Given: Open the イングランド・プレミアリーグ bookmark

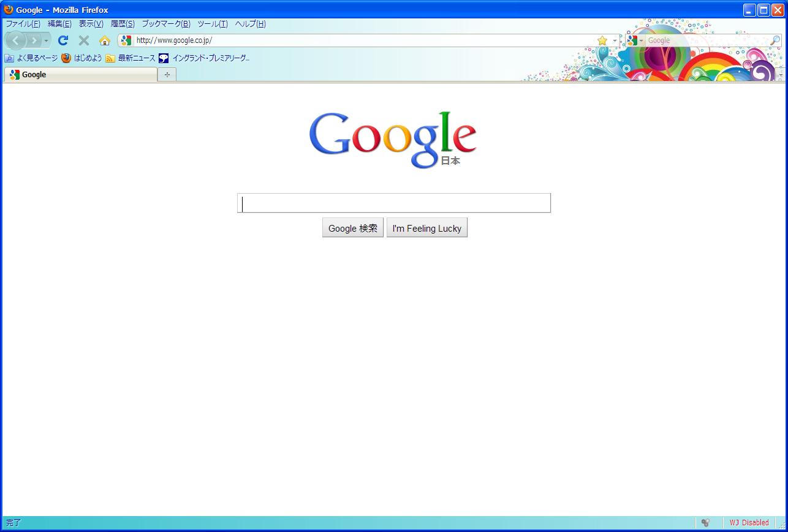Looking at the screenshot, I should [205, 58].
